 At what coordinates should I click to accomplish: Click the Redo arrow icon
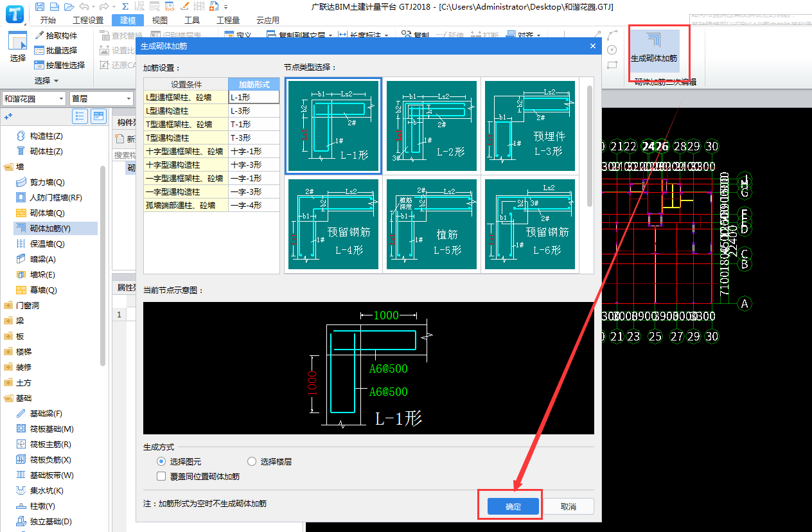(104, 6)
